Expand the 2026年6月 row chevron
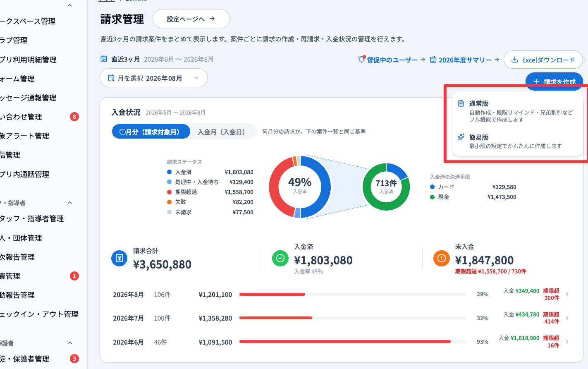588x369 pixels. click(567, 342)
